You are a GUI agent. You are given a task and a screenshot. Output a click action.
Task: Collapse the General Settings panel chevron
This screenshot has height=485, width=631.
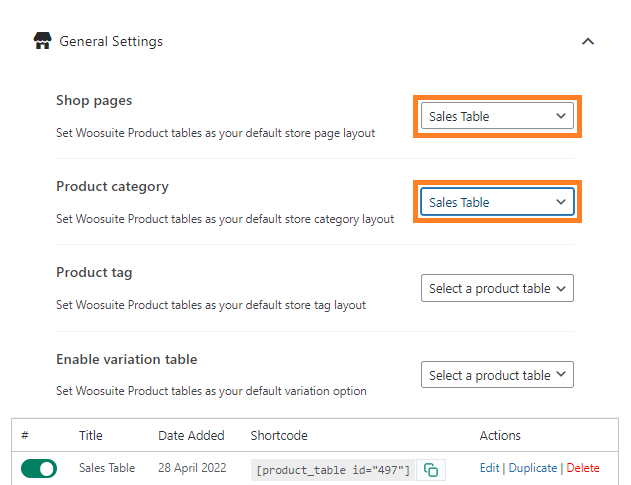(588, 41)
